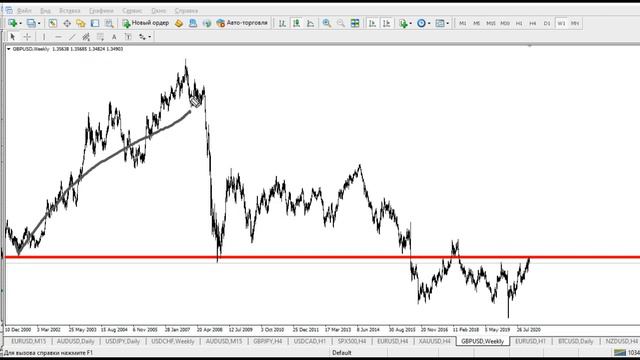Screen dimensions: 640x360
Task: Toggle the Data Window crosshair-target icon
Action: (x=67, y=24)
